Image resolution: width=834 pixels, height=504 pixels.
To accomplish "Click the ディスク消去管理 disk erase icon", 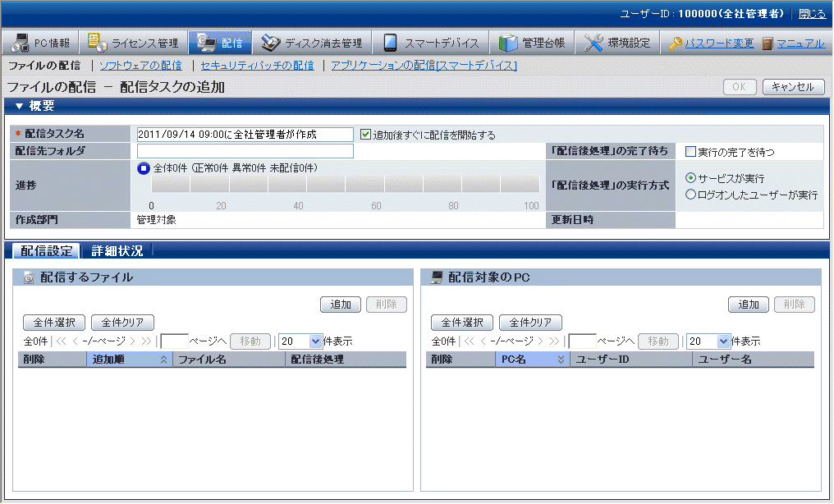I will tap(271, 43).
